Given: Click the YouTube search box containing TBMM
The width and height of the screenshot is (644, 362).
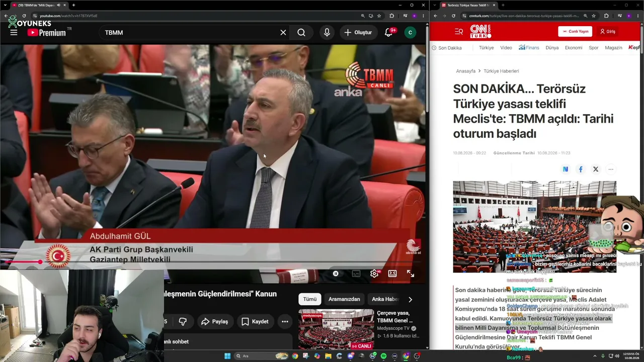Looking at the screenshot, I should pos(190,33).
